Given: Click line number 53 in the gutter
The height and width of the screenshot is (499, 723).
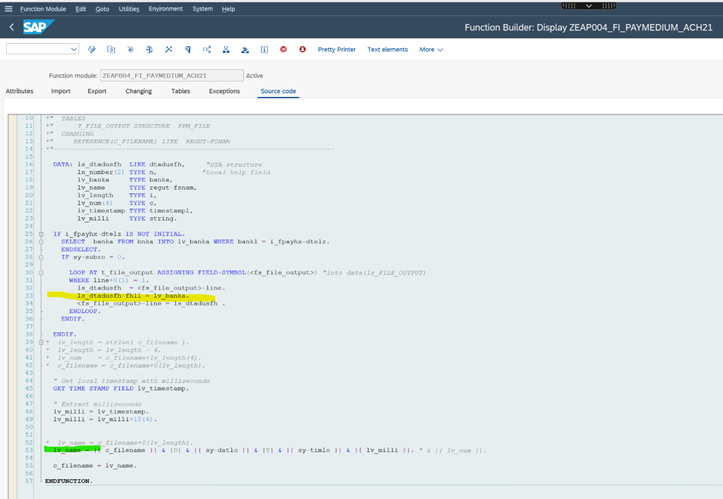Looking at the screenshot, I should tap(29, 451).
